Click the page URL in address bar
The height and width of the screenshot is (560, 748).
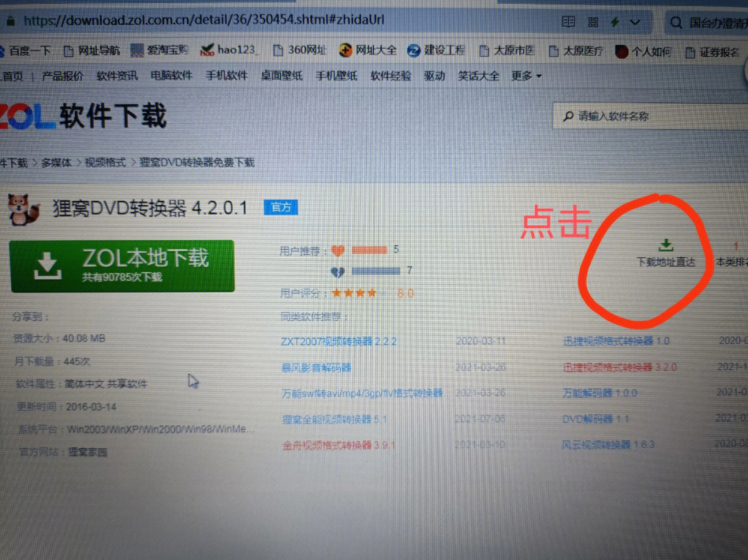pos(204,20)
